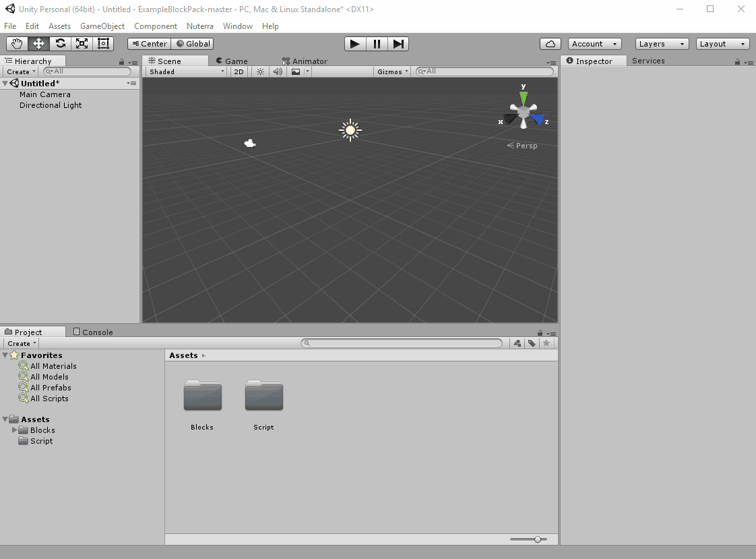
Task: Search project by type icon
Action: (517, 343)
